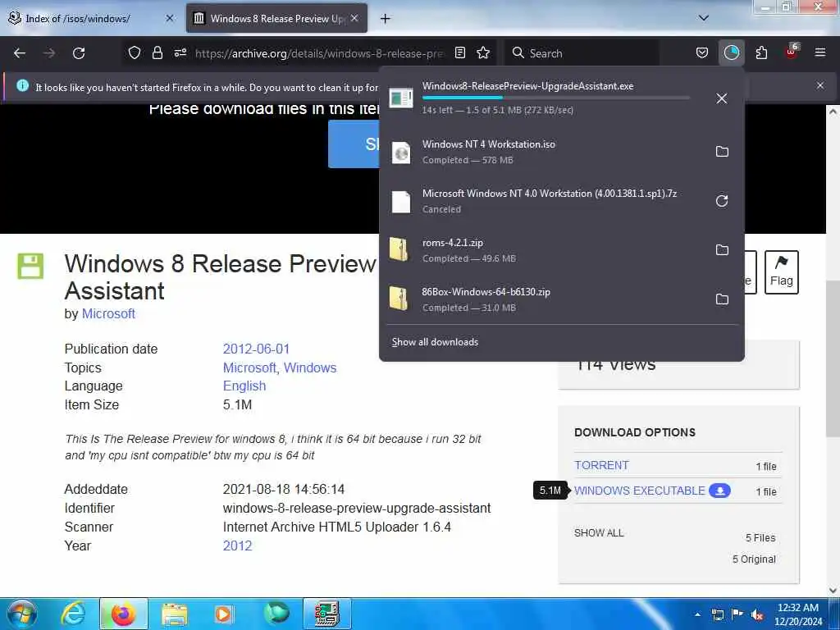
Task: Cancel the Windows8 UpgradeAssistant download
Action: click(722, 98)
